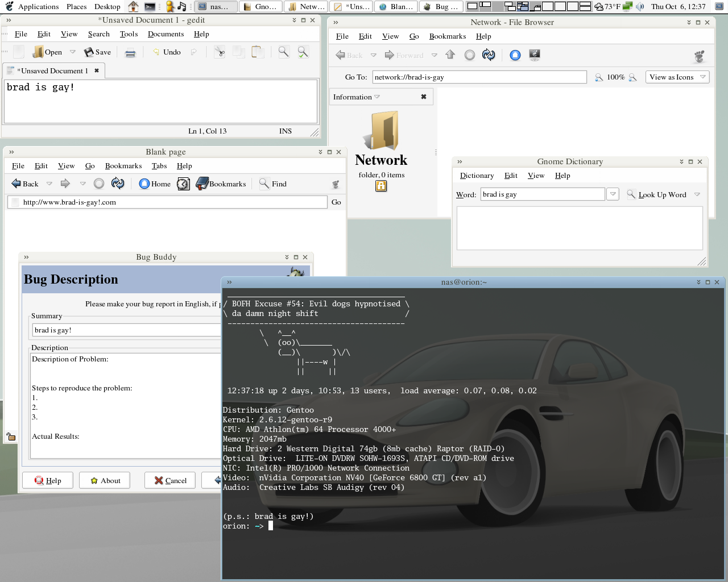Go to Home folder in File Browser
This screenshot has height=582, width=728.
515,55
